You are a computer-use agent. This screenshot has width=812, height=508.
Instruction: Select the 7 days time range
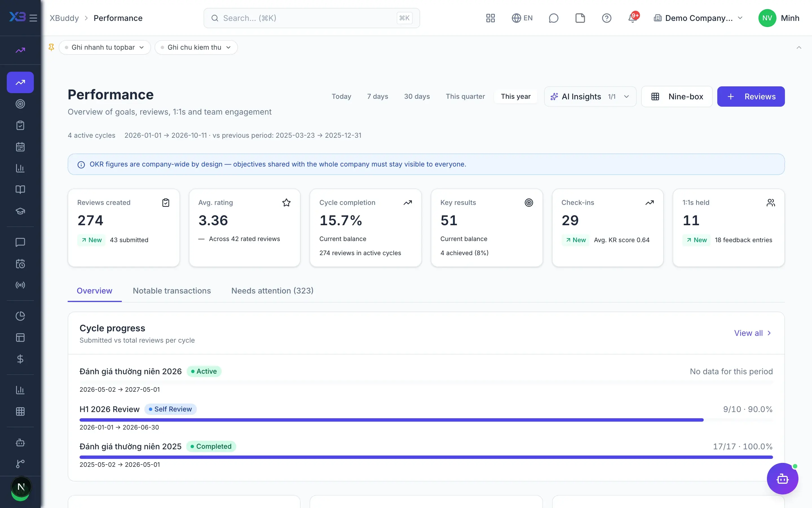(x=378, y=97)
